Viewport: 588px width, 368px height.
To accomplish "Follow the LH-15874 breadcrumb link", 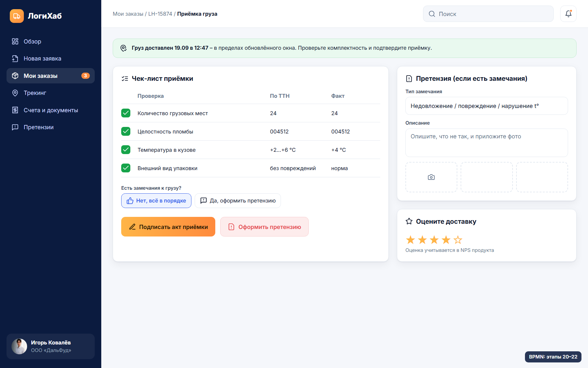I will click(160, 14).
